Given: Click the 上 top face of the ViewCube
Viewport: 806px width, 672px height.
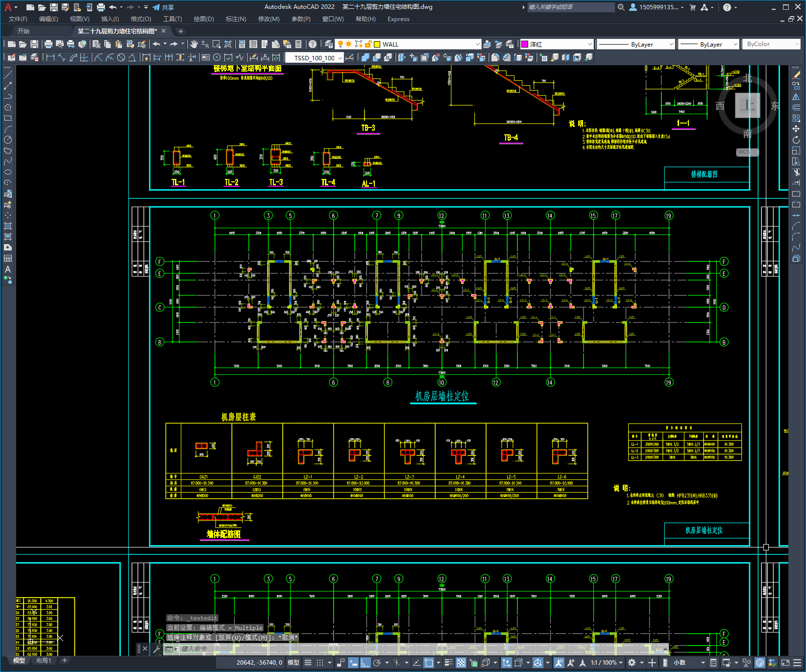Looking at the screenshot, I should point(747,105).
